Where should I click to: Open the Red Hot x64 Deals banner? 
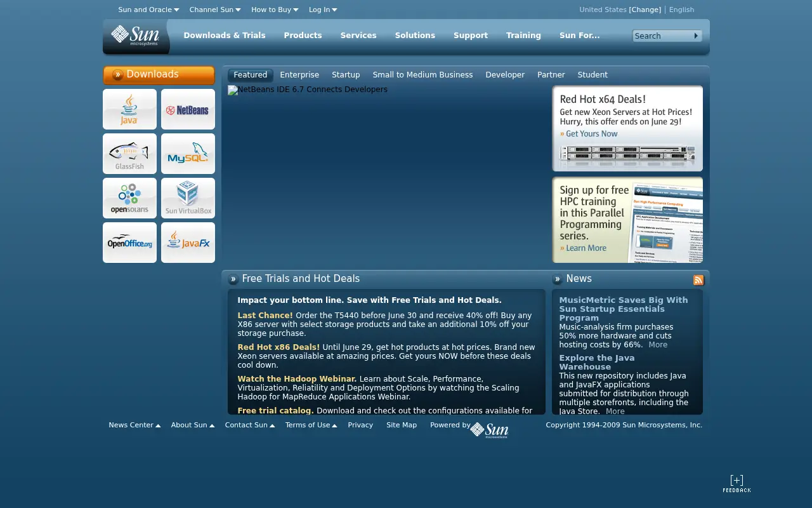coord(627,129)
